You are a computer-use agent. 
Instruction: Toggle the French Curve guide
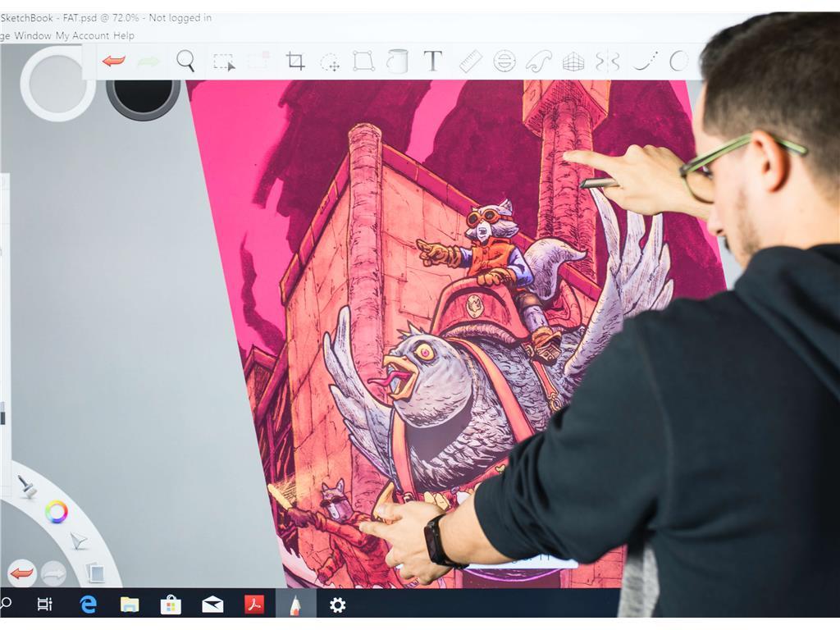coord(538,61)
